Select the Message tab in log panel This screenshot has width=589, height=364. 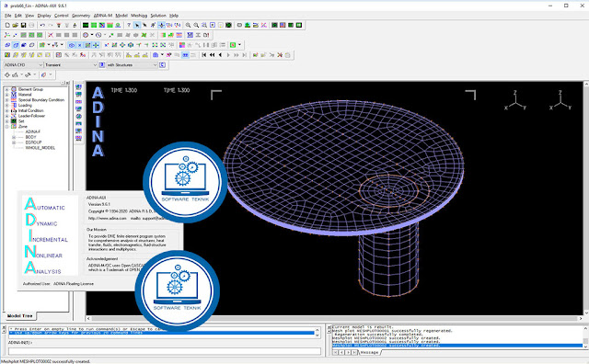pos(370,352)
